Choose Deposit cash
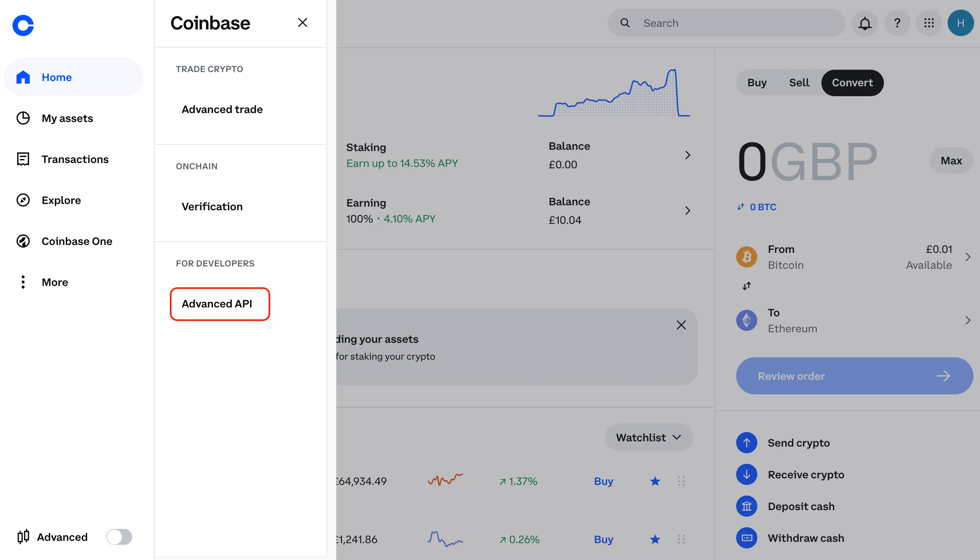This screenshot has width=980, height=560. tap(801, 506)
